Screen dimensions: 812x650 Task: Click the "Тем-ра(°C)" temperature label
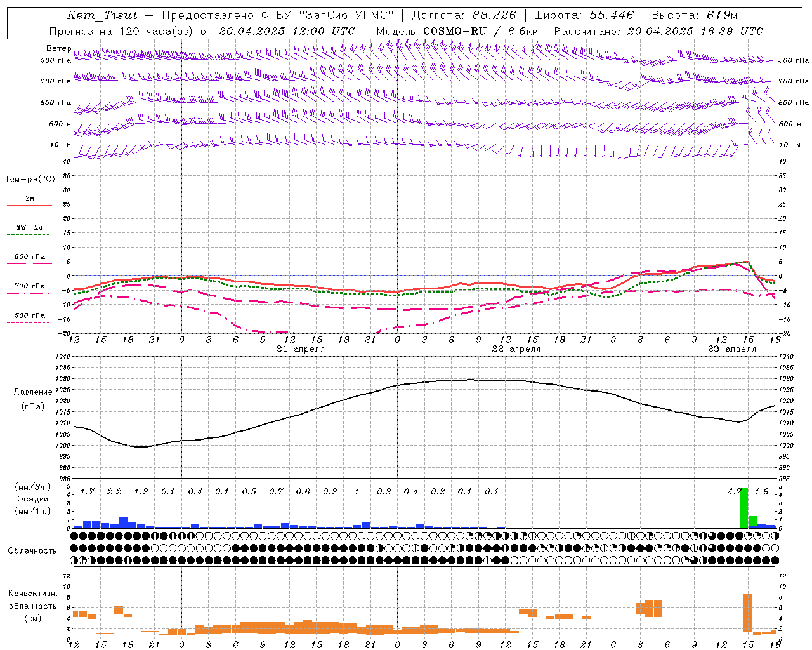point(30,180)
